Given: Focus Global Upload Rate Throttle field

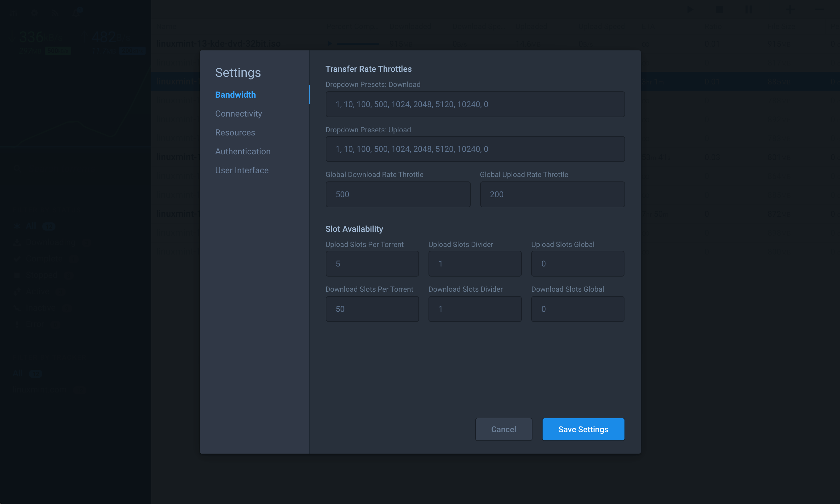Looking at the screenshot, I should [552, 194].
